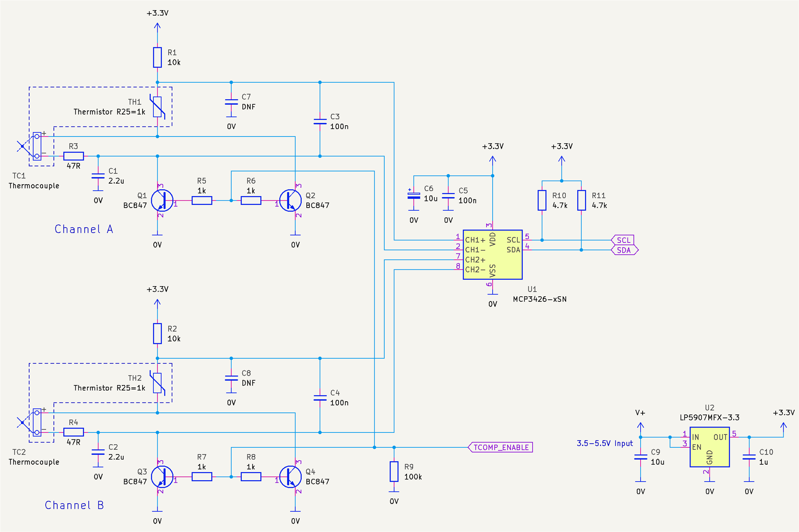Select the C6 10u polarized capacitor
This screenshot has width=799, height=532.
point(414,196)
